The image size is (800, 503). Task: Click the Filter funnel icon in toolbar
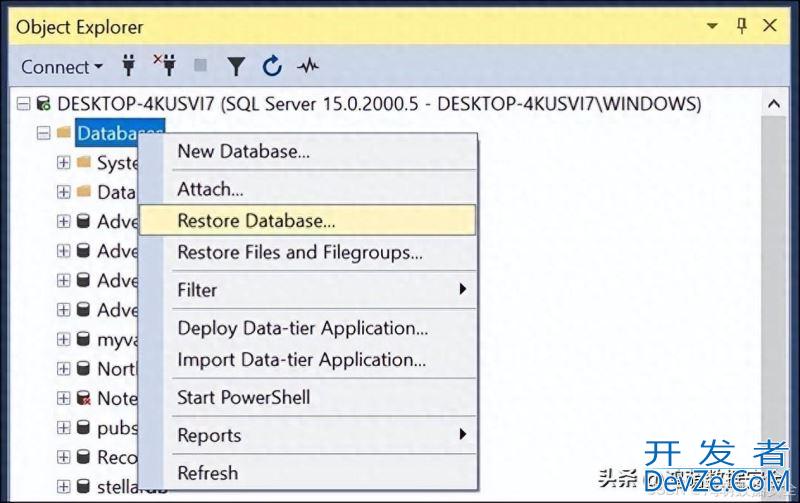(236, 67)
